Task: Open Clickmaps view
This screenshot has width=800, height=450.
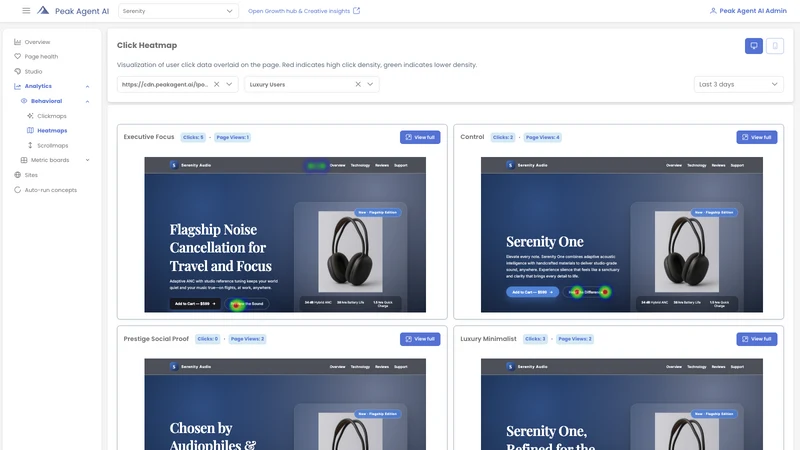Action: point(52,116)
